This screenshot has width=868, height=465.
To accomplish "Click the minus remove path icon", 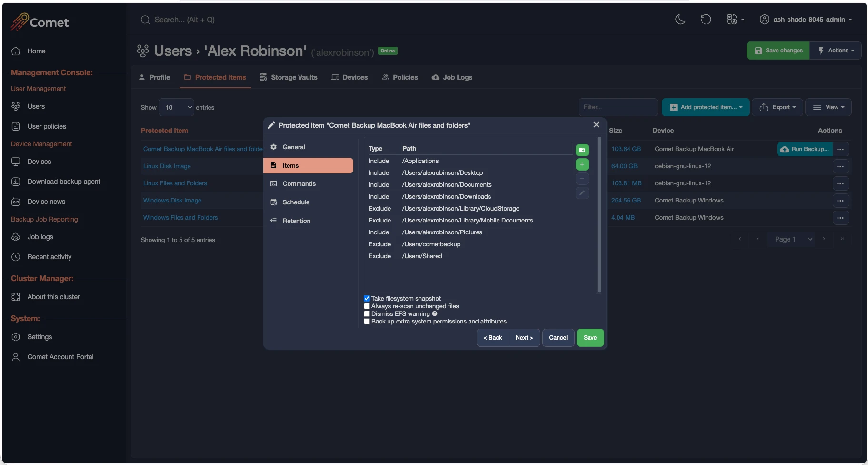I will pyautogui.click(x=582, y=179).
